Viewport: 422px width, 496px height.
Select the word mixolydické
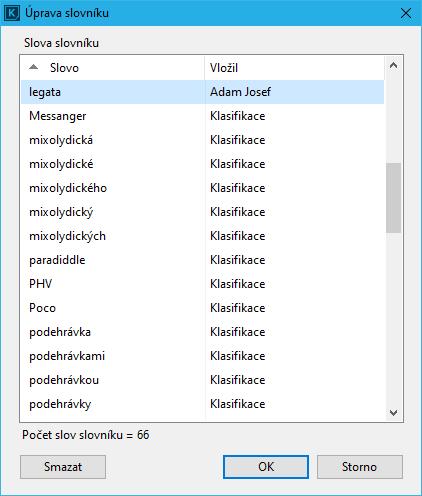tap(61, 164)
